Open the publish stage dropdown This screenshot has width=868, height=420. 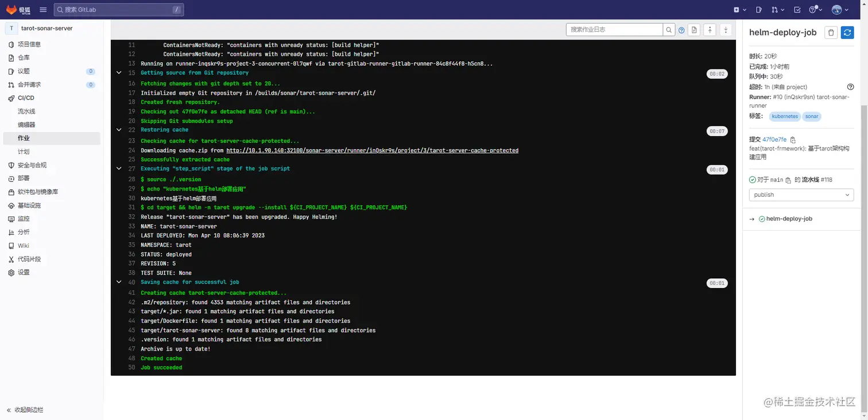tap(801, 195)
